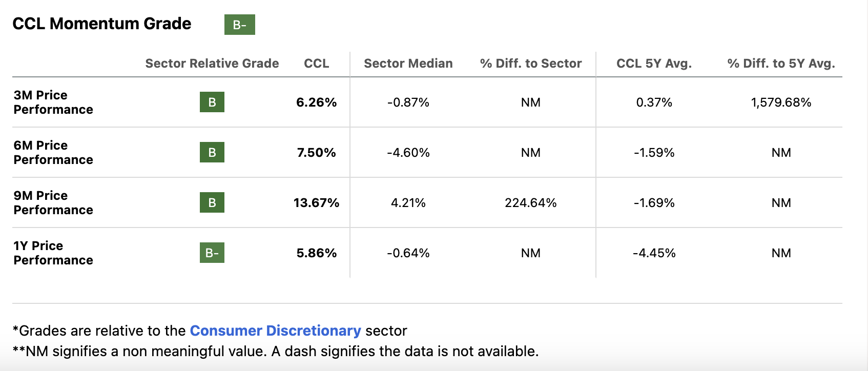
Task: Click the 13.67% CCL 9M value
Action: pyautogui.click(x=316, y=203)
